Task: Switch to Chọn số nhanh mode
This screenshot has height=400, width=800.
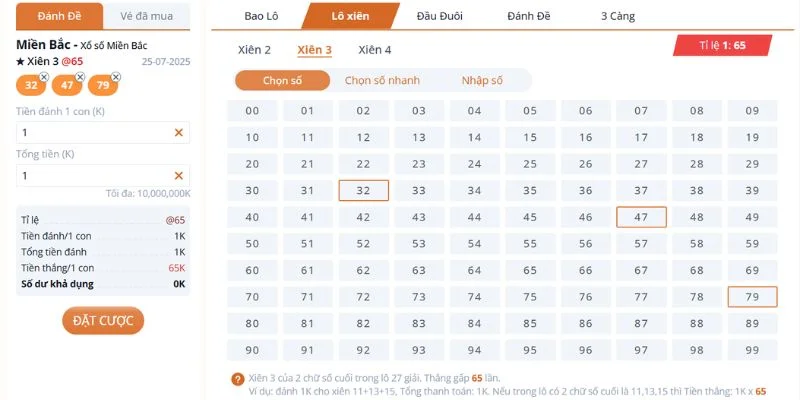Action: pyautogui.click(x=382, y=81)
